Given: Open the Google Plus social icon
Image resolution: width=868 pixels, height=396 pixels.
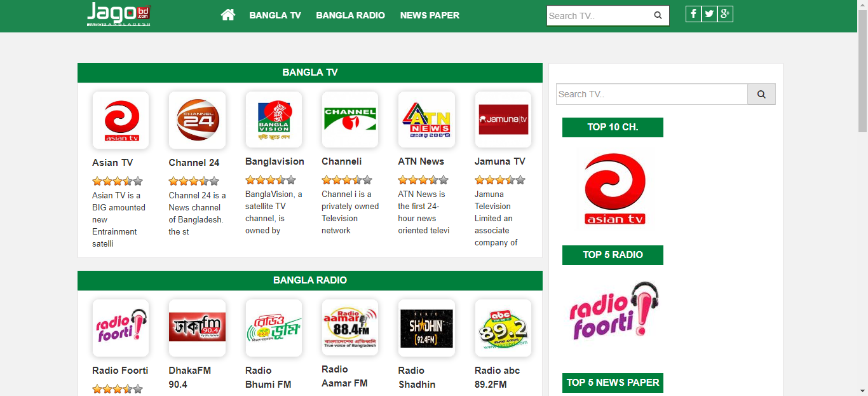Looking at the screenshot, I should [x=725, y=14].
